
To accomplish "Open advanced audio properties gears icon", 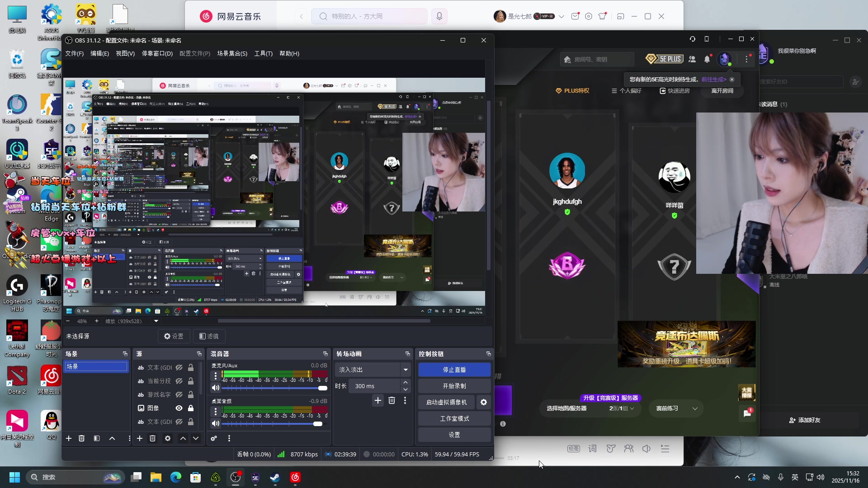I will tap(214, 438).
